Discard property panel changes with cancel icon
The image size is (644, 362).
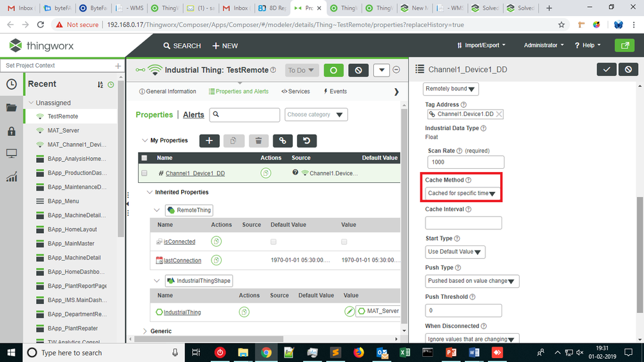click(x=629, y=70)
